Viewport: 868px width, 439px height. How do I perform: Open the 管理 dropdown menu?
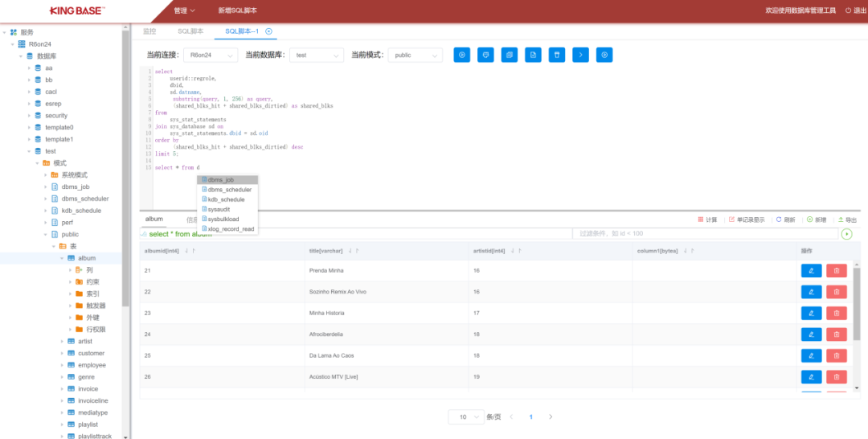coord(184,10)
